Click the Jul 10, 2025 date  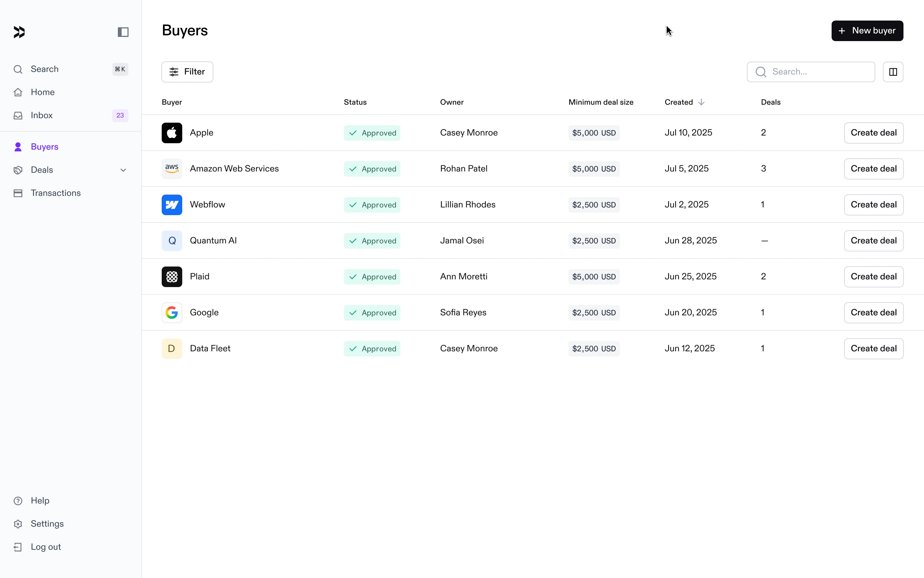(x=689, y=133)
